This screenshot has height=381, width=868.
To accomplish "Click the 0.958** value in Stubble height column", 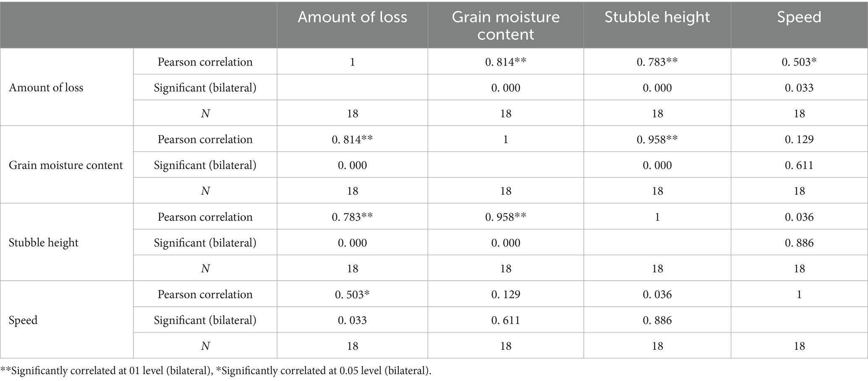I will [657, 139].
